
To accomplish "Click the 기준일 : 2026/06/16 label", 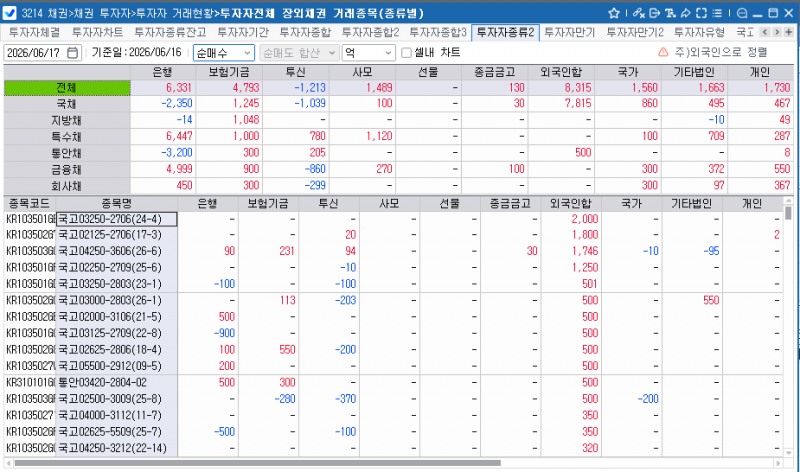I will click(136, 52).
